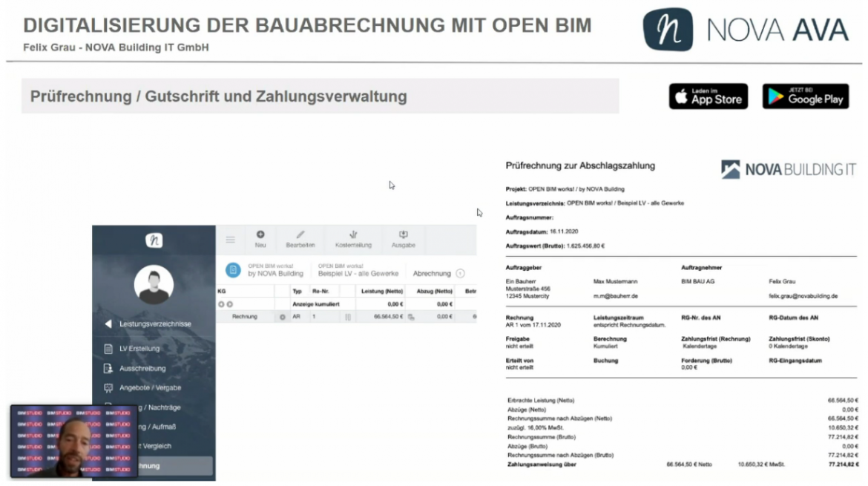The width and height of the screenshot is (868, 486).
Task: Click the NOVA BUILDING IT logo
Action: 789,169
